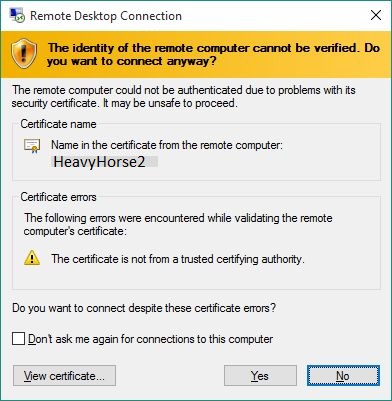
Task: Open the View certificate dialog
Action: [64, 376]
